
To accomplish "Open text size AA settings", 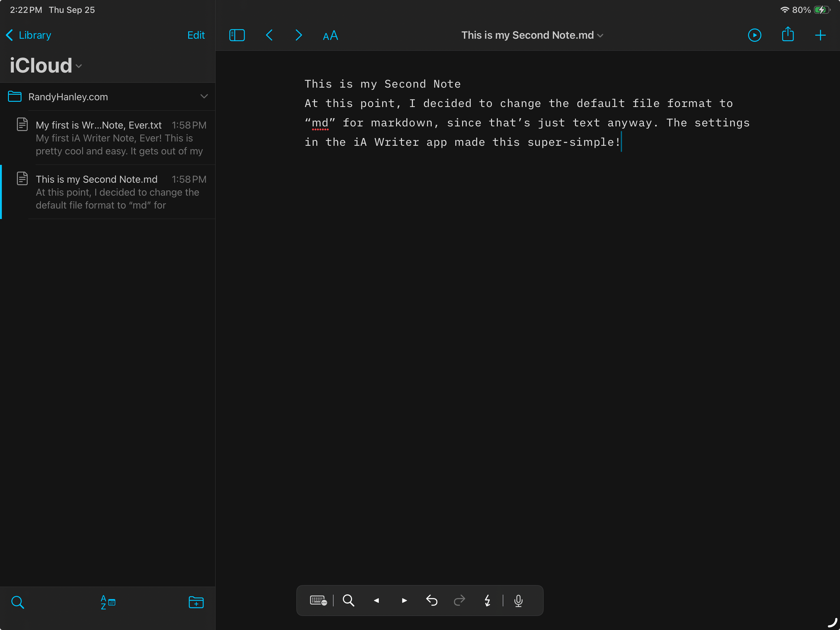I will coord(330,36).
